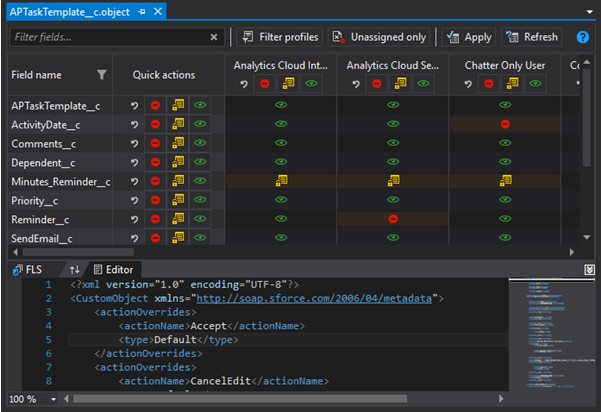Set read-only quick action for APTaskTemplate__c
The height and width of the screenshot is (412, 601).
[178, 105]
